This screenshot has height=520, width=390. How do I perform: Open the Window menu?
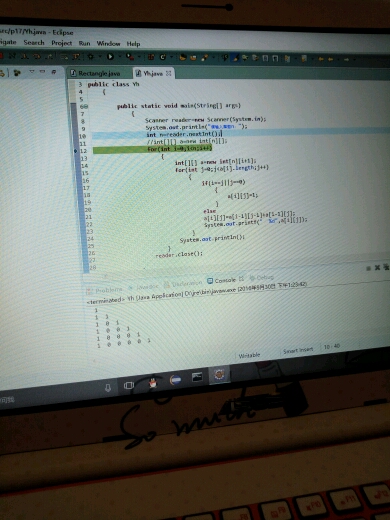tap(108, 43)
